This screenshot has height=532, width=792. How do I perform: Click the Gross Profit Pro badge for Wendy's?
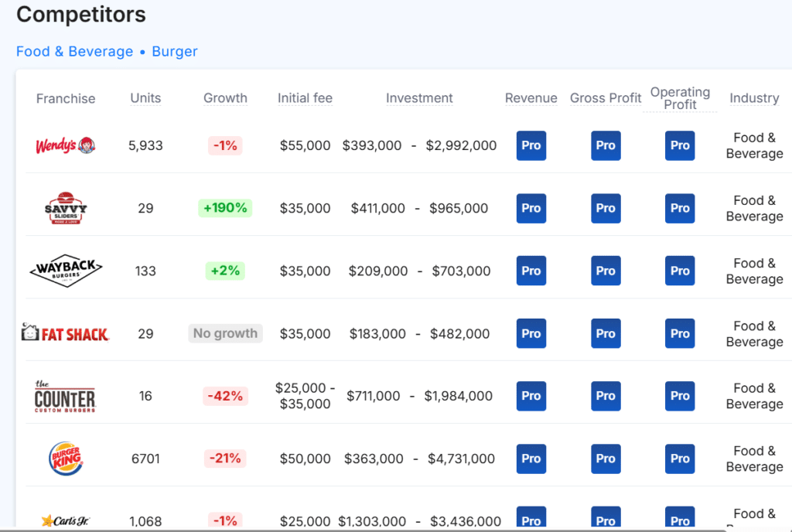(x=606, y=145)
